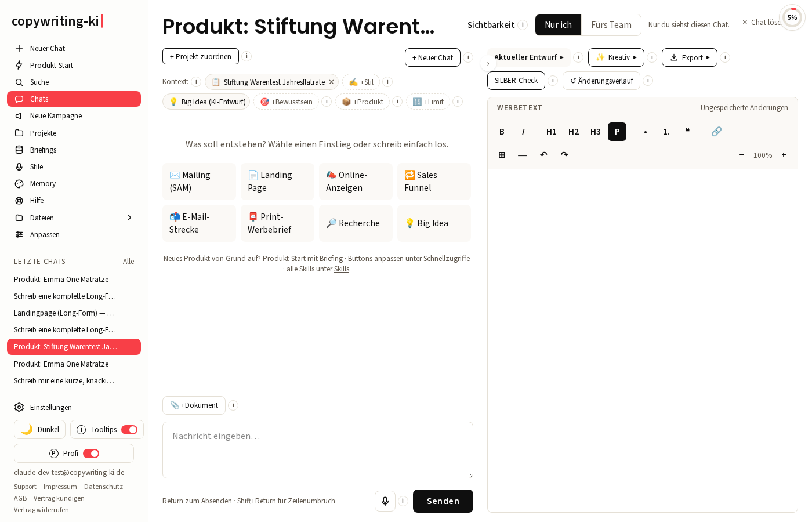Redo the editor change
812x522 pixels.
point(564,155)
